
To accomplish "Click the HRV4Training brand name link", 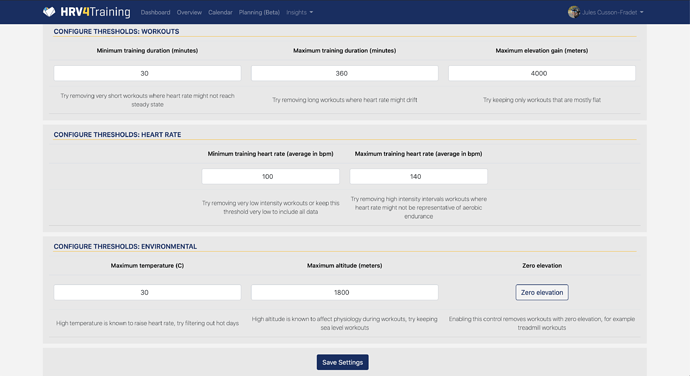I will click(95, 12).
